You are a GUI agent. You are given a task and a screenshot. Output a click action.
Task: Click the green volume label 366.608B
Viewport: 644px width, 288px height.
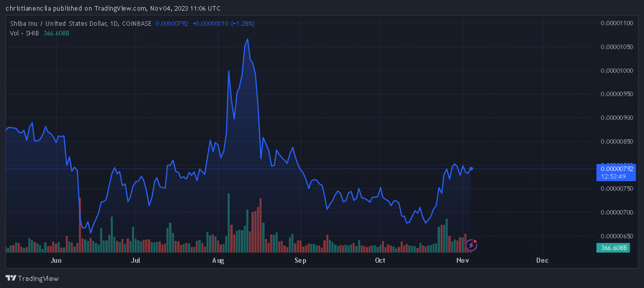(x=615, y=248)
